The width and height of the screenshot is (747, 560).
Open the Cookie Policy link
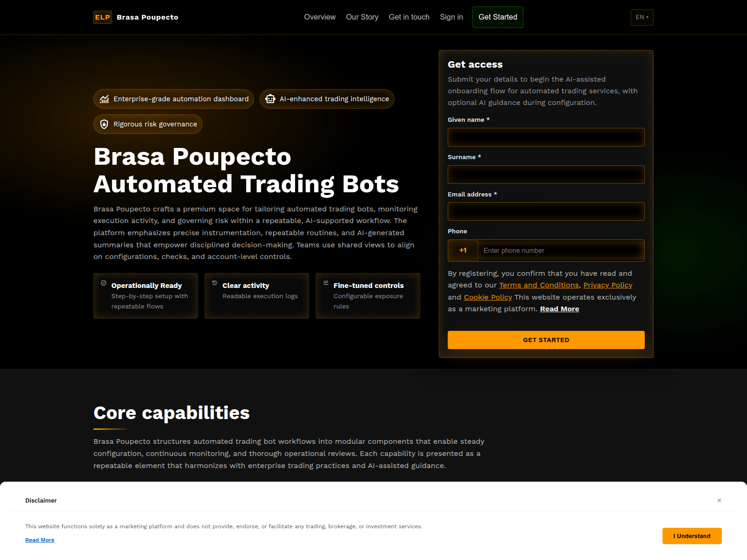tap(488, 297)
